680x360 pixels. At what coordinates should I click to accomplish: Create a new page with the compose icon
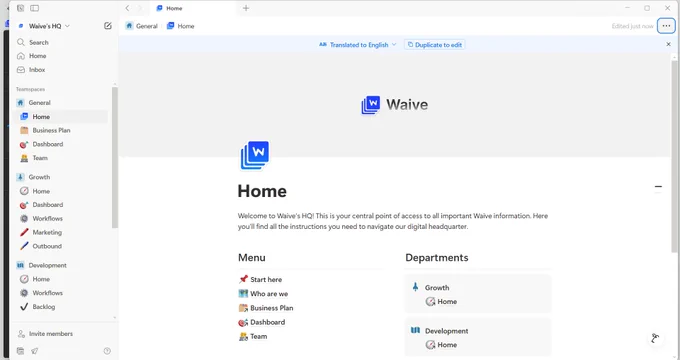[x=108, y=26]
